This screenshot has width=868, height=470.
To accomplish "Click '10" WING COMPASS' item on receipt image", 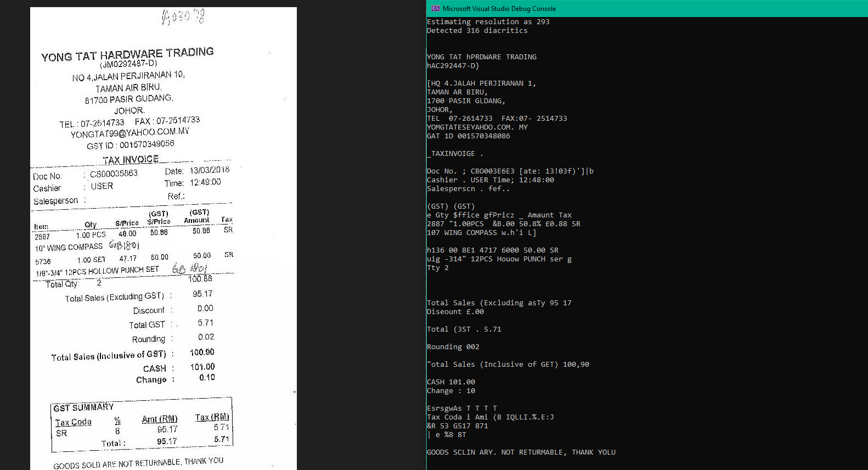I will [69, 248].
